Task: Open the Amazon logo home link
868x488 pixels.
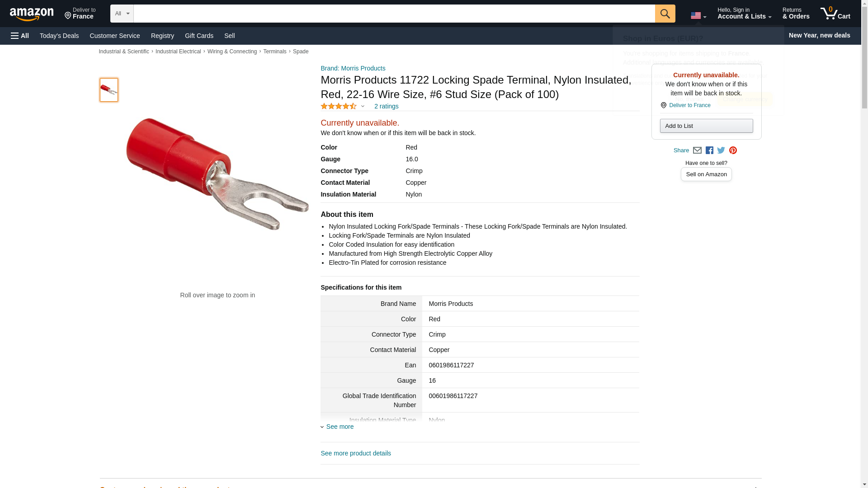Action: coord(32,14)
